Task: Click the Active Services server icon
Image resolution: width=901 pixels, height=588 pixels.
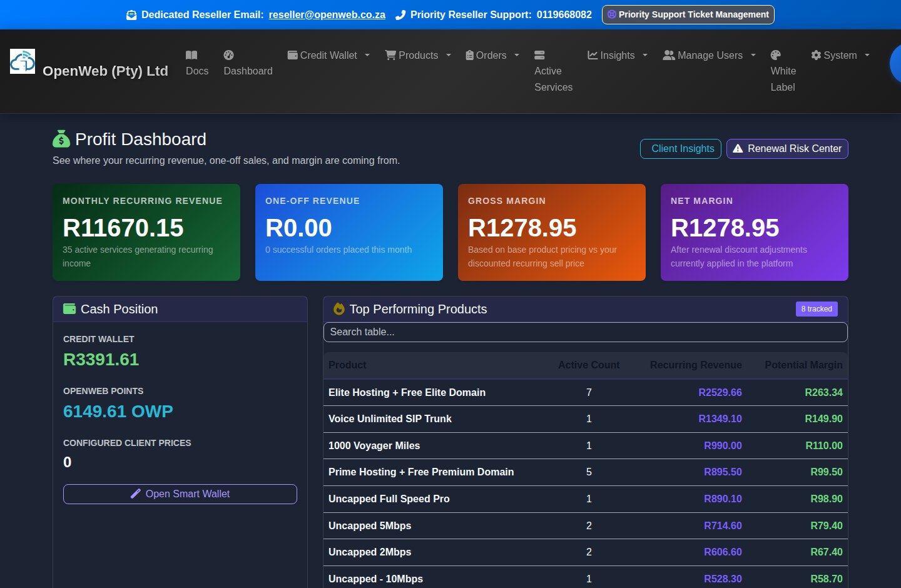Action: [x=539, y=55]
